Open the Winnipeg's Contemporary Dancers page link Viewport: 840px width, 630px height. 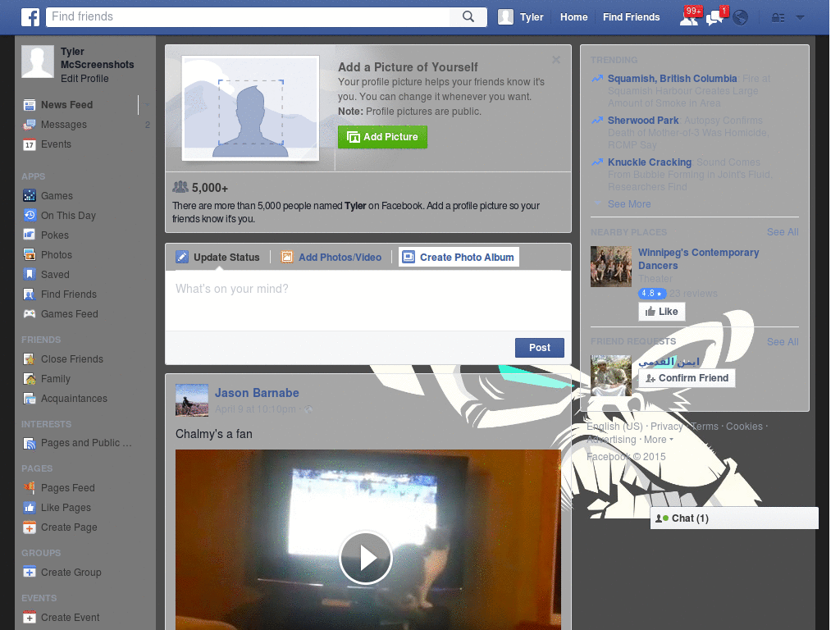pos(699,258)
